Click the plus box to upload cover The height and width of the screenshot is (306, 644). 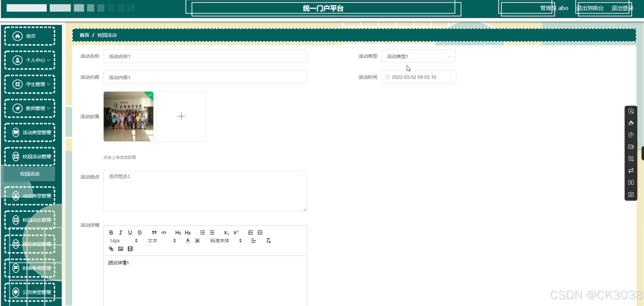point(181,116)
